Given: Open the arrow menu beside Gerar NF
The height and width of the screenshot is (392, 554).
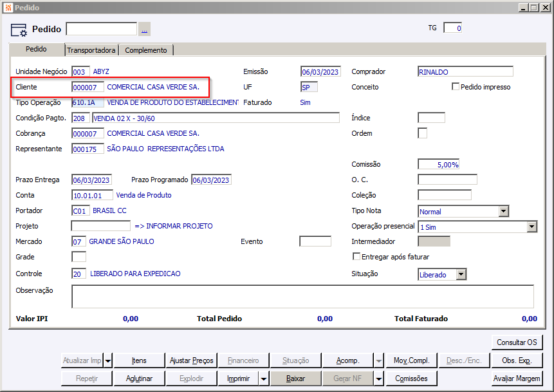Looking at the screenshot, I should click(x=380, y=378).
